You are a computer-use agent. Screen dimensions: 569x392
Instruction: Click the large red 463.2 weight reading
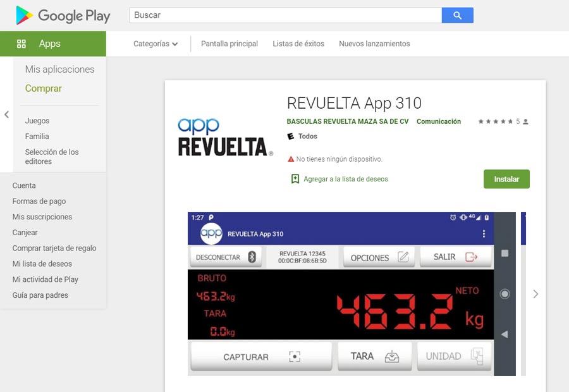click(395, 312)
